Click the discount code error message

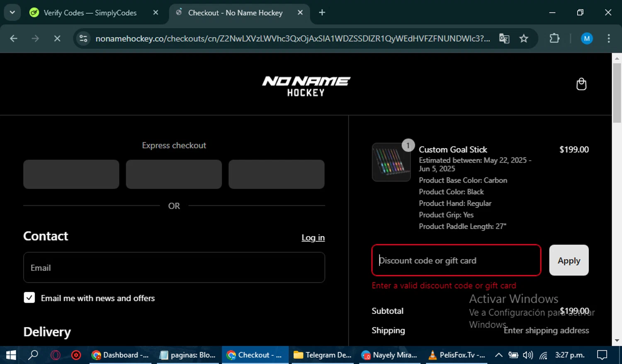[x=444, y=285]
